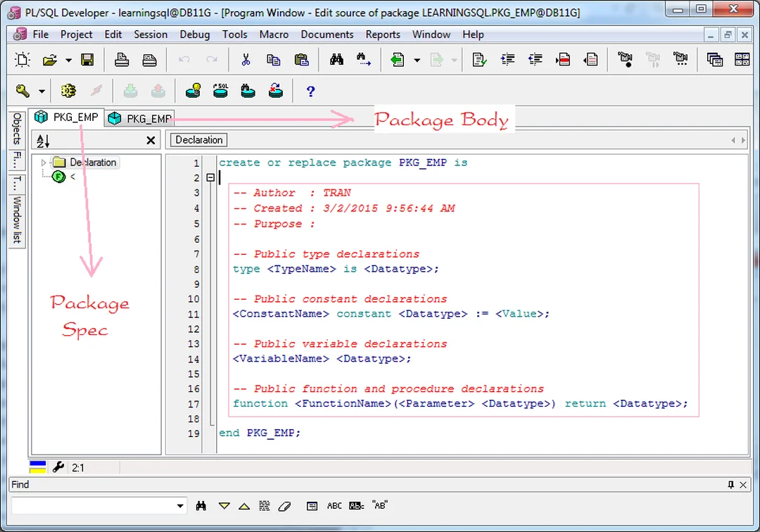The width and height of the screenshot is (760, 532).
Task: Toggle the whole words only option
Action: coord(356,506)
